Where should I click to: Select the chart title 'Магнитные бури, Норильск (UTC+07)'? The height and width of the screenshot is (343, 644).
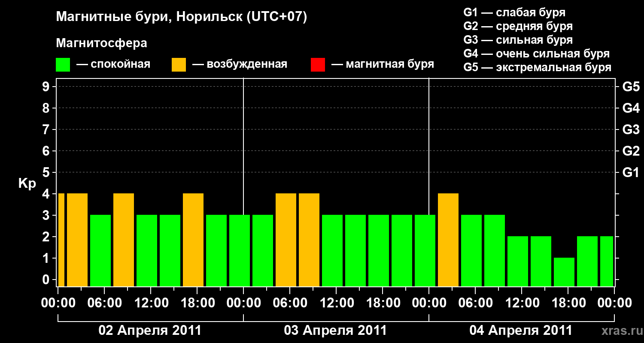pos(182,17)
